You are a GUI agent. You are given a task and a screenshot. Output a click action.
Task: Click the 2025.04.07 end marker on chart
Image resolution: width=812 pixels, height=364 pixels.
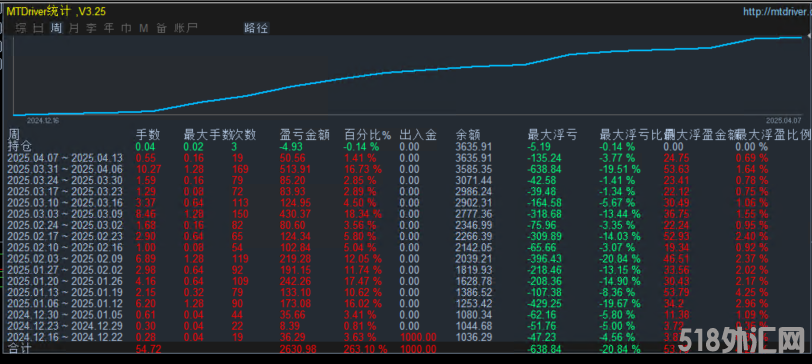point(784,120)
